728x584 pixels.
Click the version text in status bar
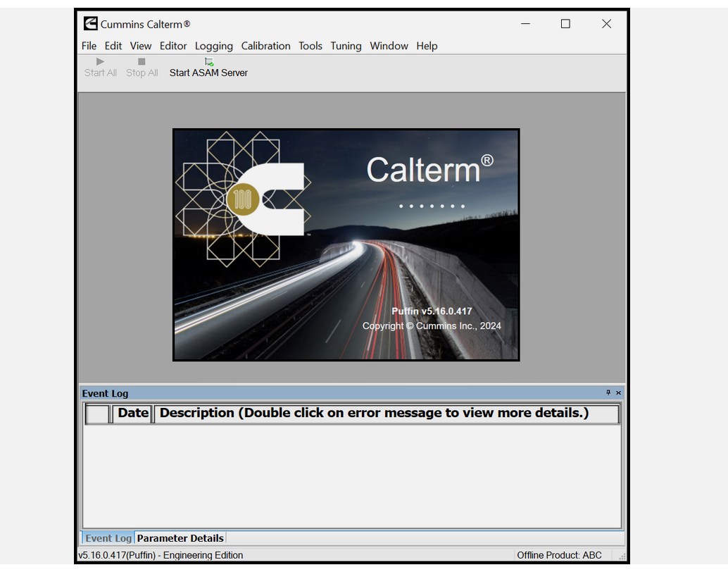pyautogui.click(x=161, y=555)
